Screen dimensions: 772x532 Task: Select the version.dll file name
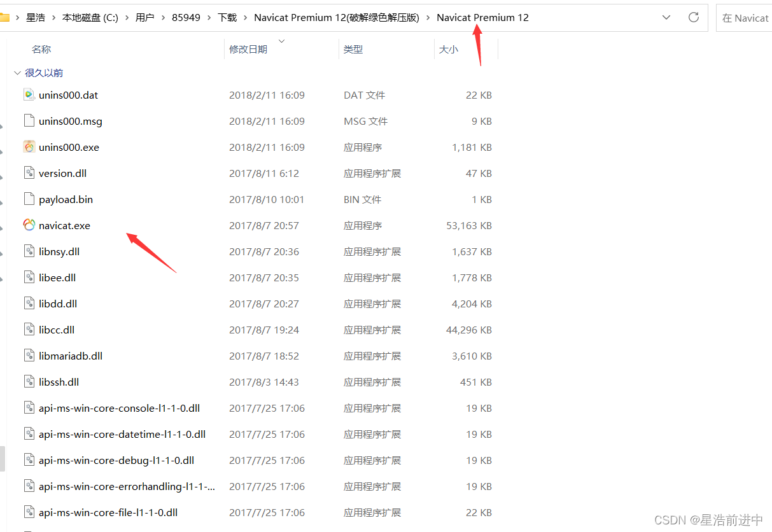pyautogui.click(x=62, y=173)
